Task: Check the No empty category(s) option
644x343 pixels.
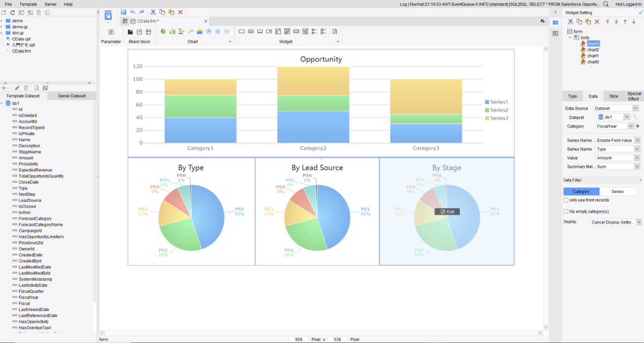Action: [566, 211]
